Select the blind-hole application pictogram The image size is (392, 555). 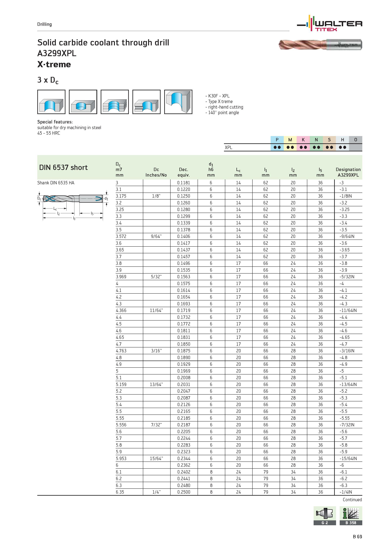click(x=83, y=102)
